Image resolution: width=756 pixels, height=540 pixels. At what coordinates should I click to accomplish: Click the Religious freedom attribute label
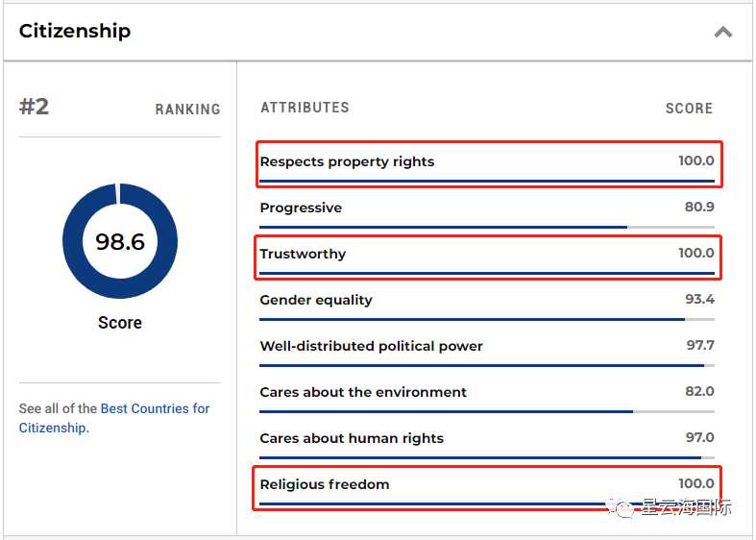(x=325, y=484)
